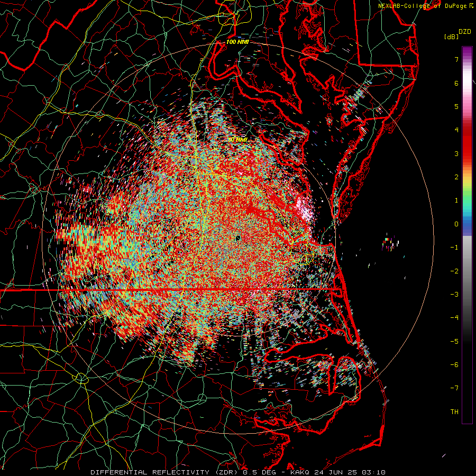This screenshot has height=476, width=476.
Task: Click the ZDR color scale bar
Action: [467, 235]
